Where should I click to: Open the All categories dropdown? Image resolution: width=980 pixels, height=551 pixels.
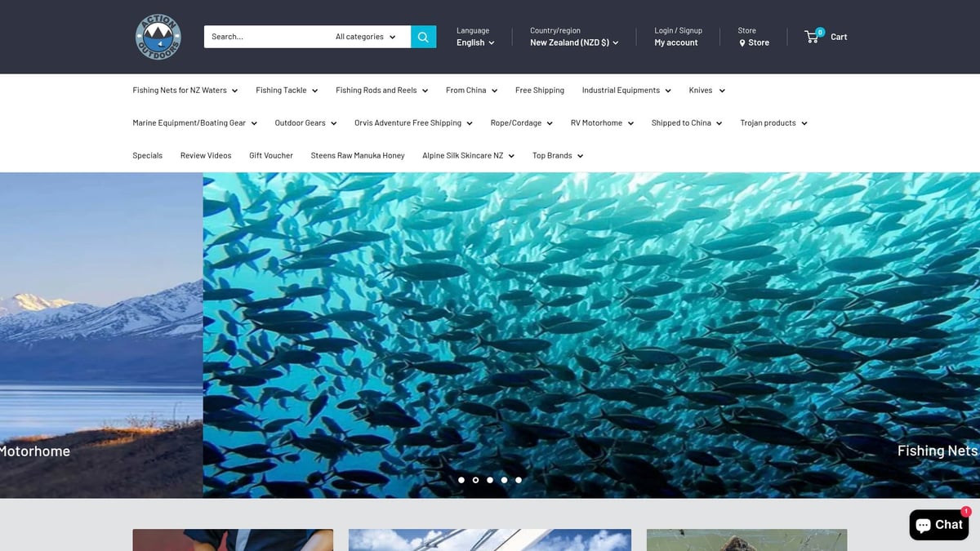(365, 37)
